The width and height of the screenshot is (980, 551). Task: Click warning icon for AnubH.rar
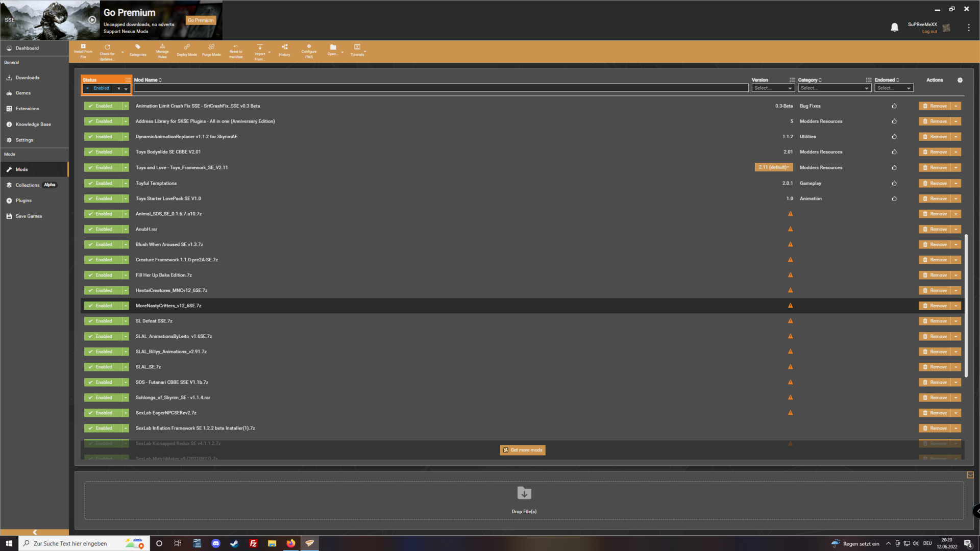(790, 229)
